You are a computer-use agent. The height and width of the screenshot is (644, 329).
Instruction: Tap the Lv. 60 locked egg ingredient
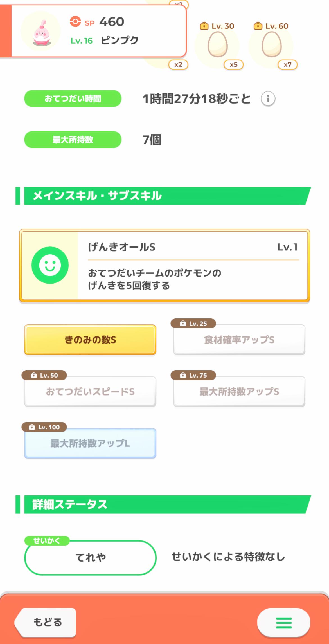[x=271, y=44]
